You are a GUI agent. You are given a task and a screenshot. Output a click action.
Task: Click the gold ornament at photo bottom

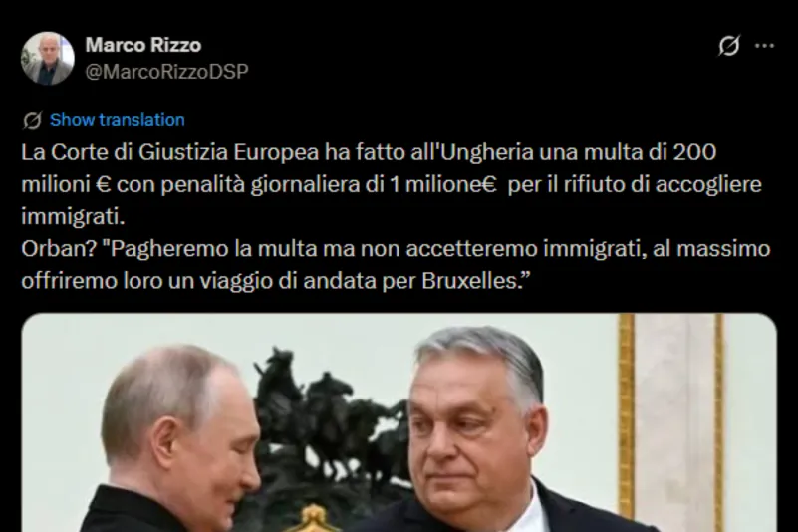coord(313,519)
